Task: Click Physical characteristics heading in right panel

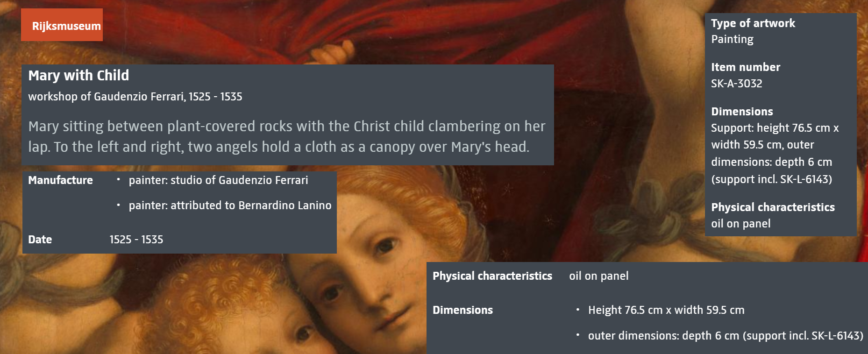Action: tap(773, 207)
